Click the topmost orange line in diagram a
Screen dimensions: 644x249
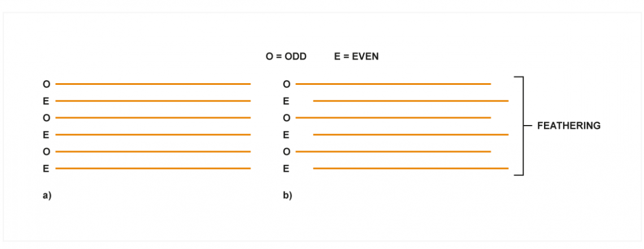(153, 84)
